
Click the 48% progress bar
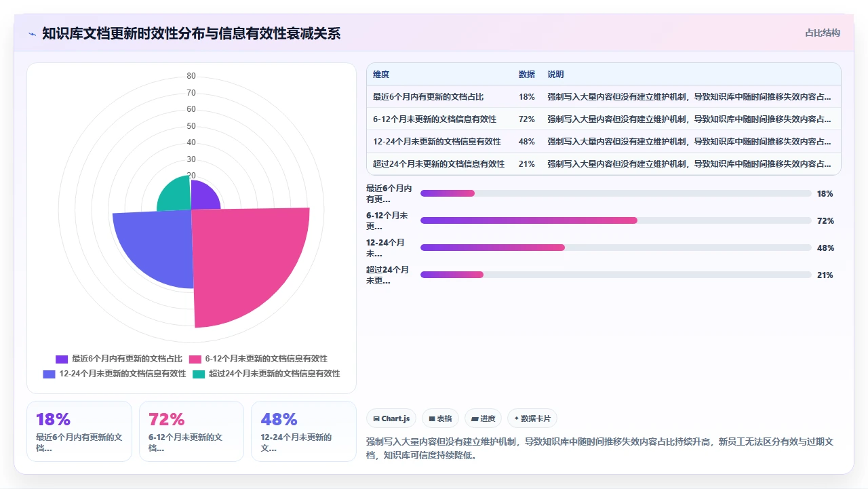pyautogui.click(x=616, y=248)
